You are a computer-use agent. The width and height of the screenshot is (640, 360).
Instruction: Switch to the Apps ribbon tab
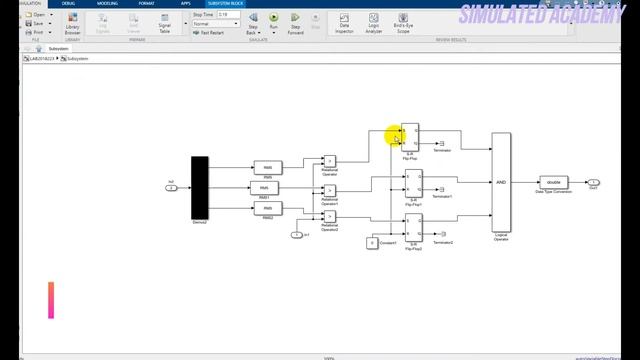click(186, 3)
